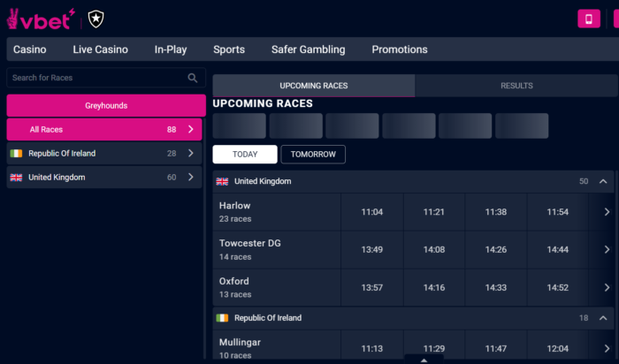This screenshot has height=364, width=619.
Task: Collapse the United Kingdom race section
Action: (x=604, y=181)
